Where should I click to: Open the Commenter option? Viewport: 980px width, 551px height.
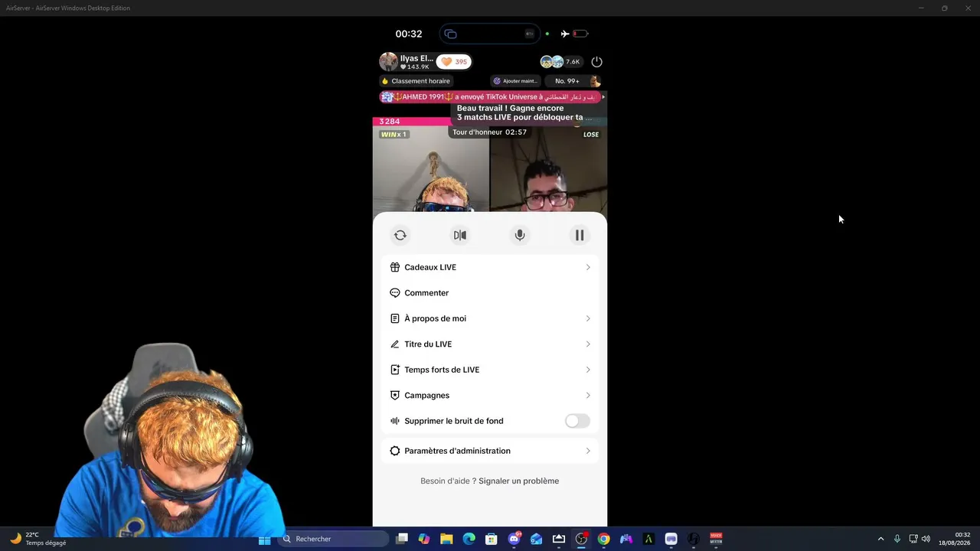click(x=490, y=293)
